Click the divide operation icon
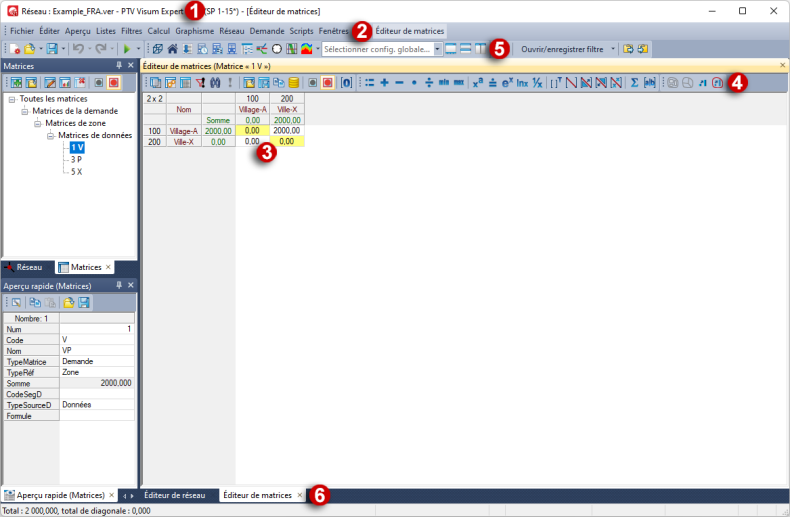790x517 pixels. [x=429, y=83]
